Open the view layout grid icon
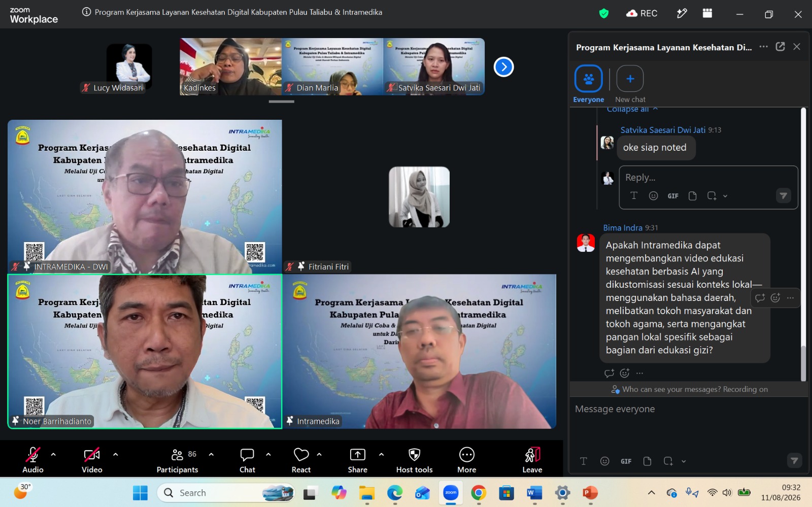 click(707, 13)
